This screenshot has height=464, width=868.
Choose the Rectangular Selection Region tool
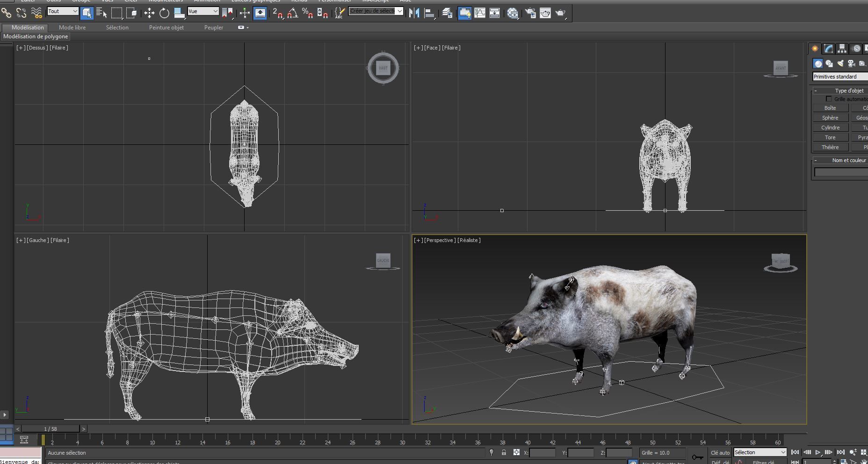click(116, 13)
